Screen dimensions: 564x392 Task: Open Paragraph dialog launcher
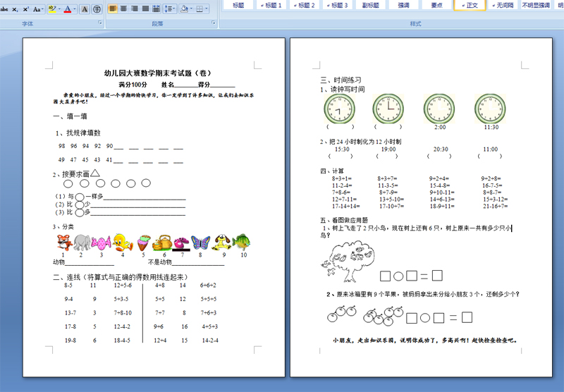214,23
